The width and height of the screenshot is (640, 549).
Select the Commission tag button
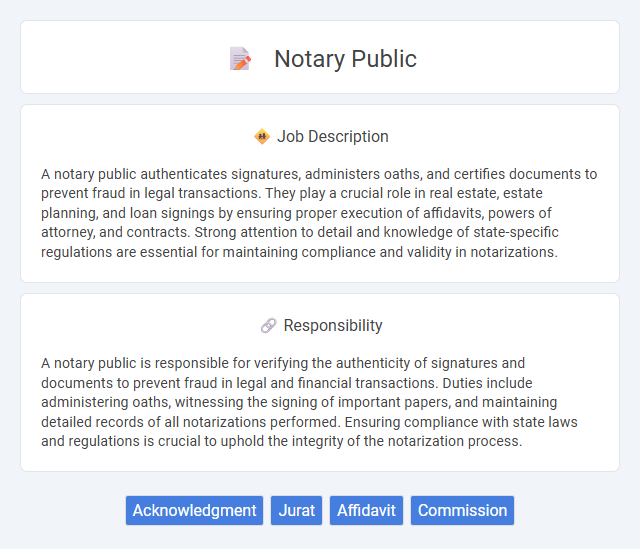coord(462,510)
